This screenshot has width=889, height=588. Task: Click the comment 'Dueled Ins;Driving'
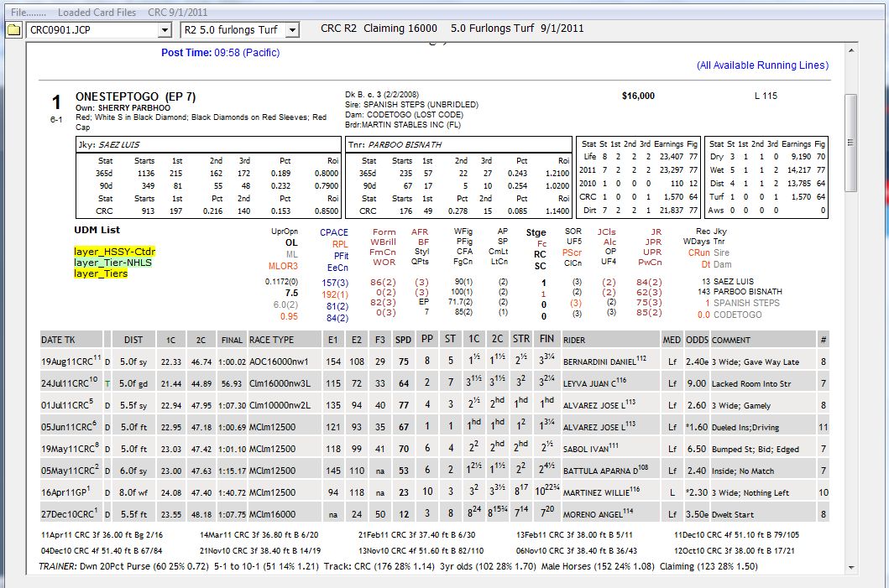point(745,427)
